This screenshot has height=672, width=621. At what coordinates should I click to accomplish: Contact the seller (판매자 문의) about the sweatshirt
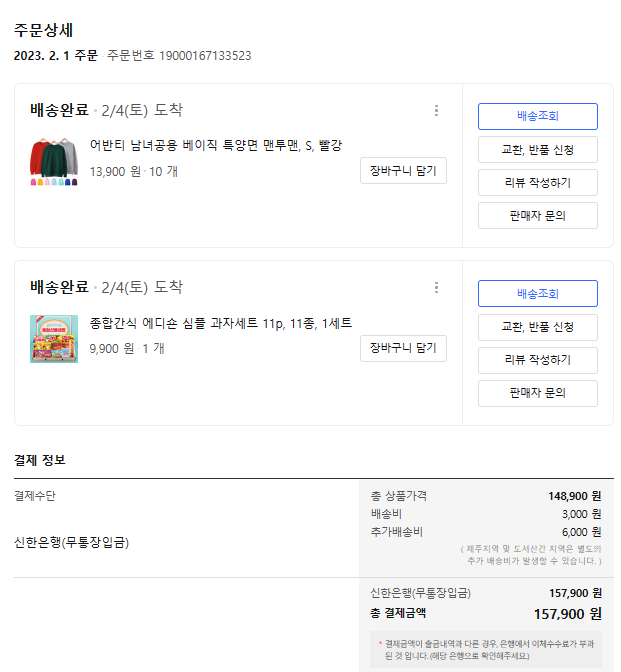(x=537, y=216)
